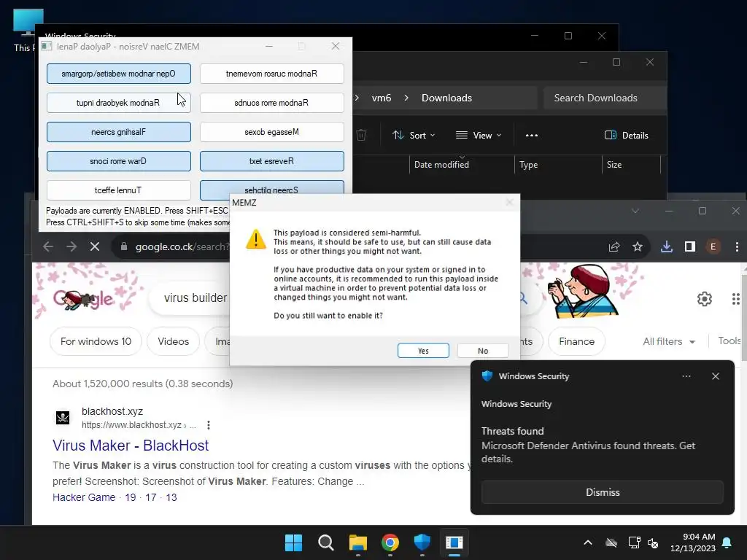Click the Google doodle logo
The height and width of the screenshot is (560, 747).
85,298
